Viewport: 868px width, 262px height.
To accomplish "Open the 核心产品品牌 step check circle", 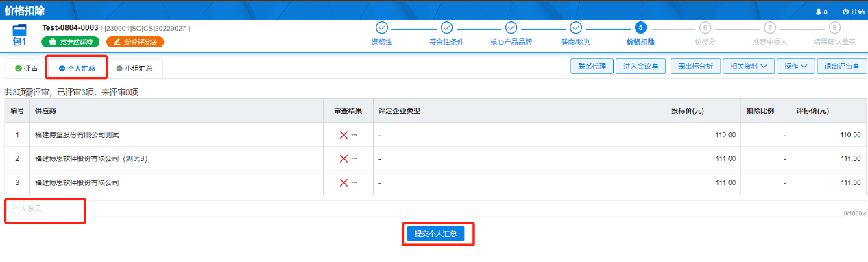I will 511,27.
